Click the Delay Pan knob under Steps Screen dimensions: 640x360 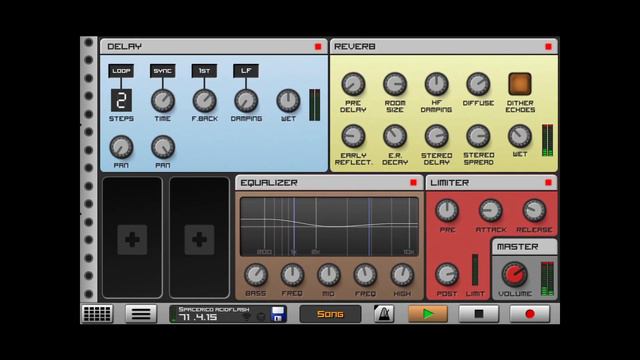click(x=121, y=147)
